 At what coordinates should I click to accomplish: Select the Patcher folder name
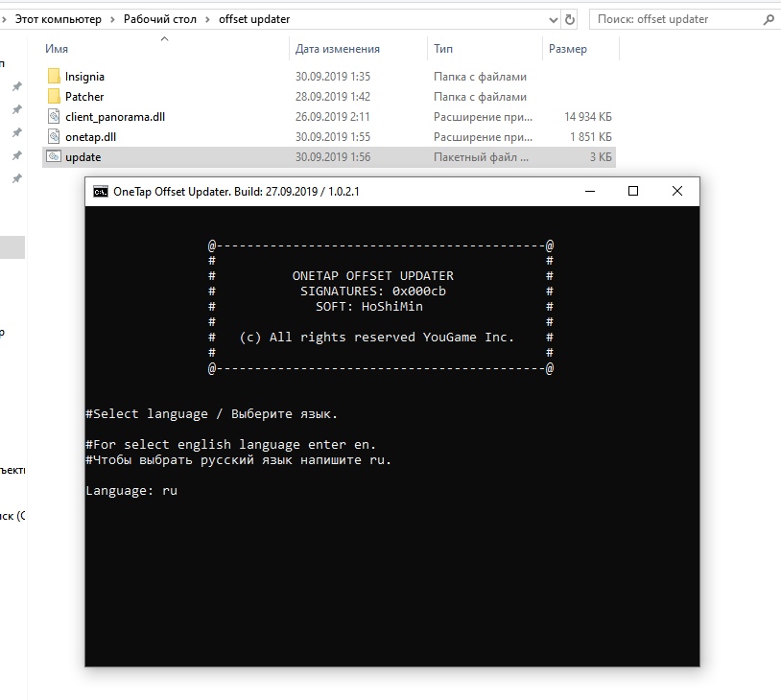84,97
